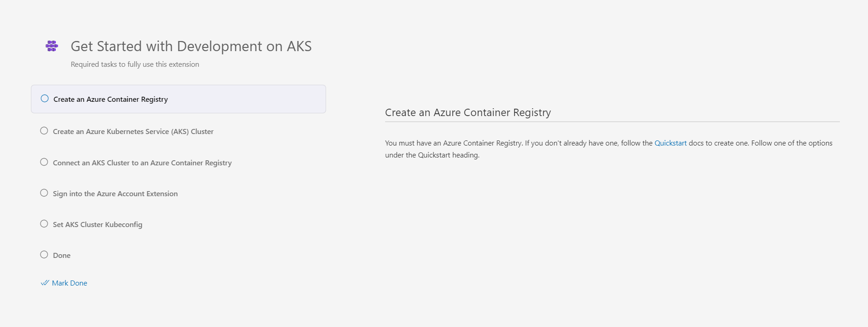The image size is (868, 327).
Task: Tick the circle for Set AKS Cluster Kubeconfig
Action: tap(44, 224)
